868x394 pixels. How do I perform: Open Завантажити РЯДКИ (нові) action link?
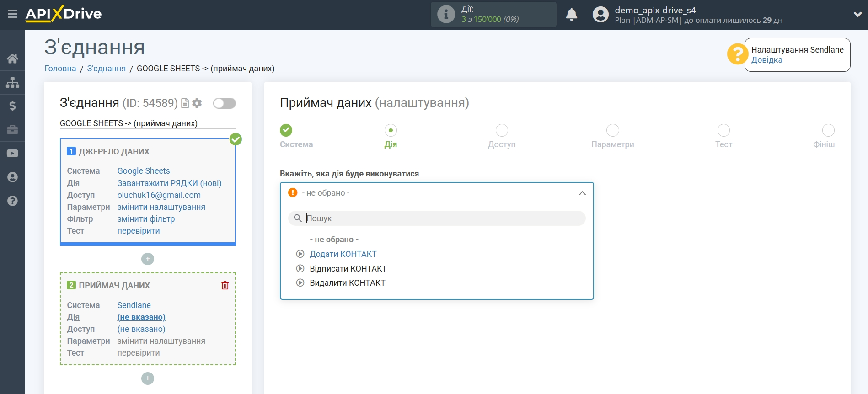tap(169, 183)
